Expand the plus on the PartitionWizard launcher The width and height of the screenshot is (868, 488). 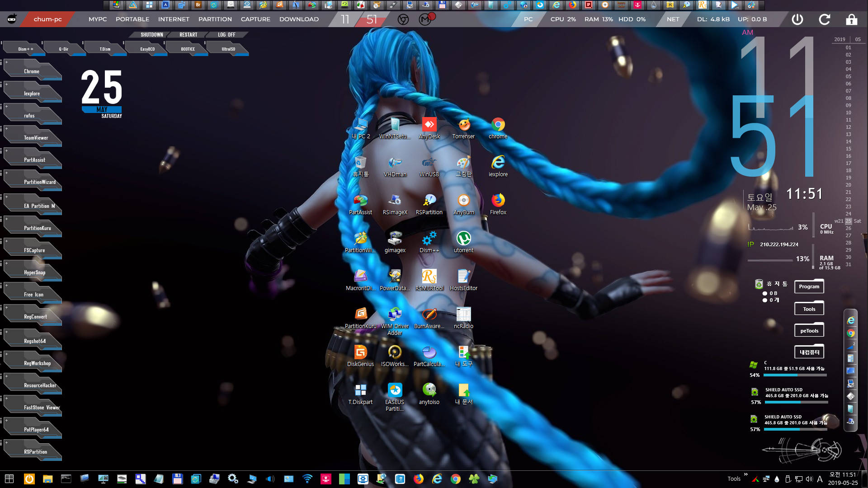pos(6,173)
